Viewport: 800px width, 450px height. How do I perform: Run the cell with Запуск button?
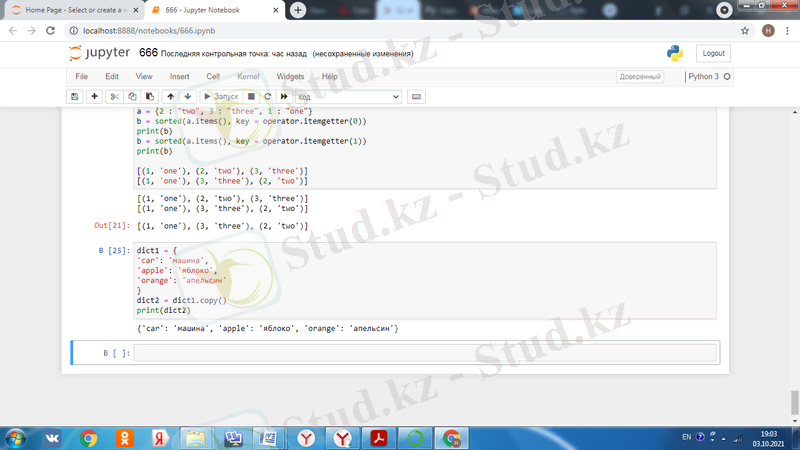221,96
